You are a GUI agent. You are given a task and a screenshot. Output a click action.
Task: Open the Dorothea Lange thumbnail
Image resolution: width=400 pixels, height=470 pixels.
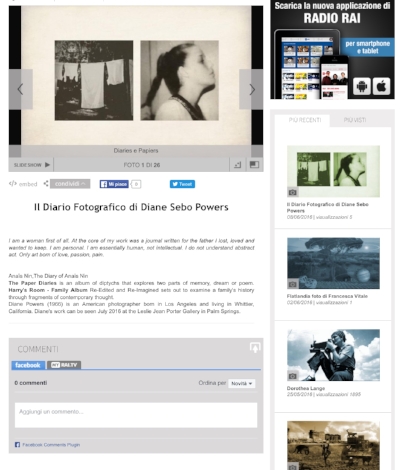(333, 355)
